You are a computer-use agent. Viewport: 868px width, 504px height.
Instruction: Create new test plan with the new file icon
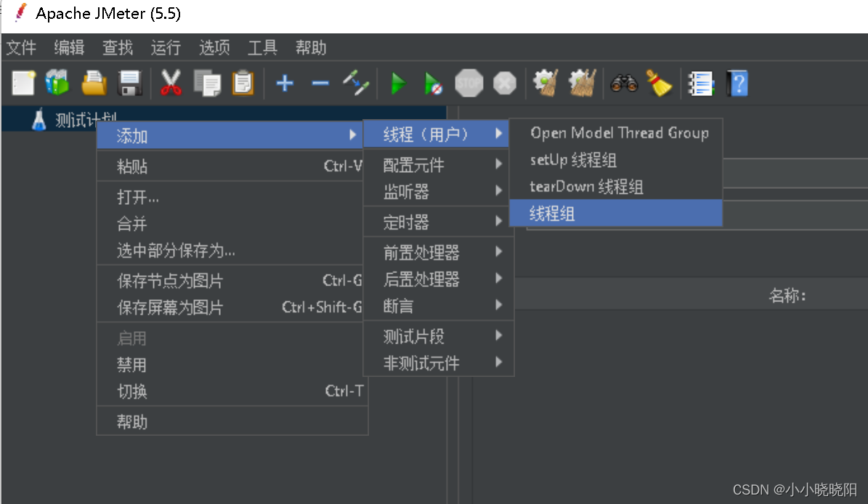tap(23, 83)
